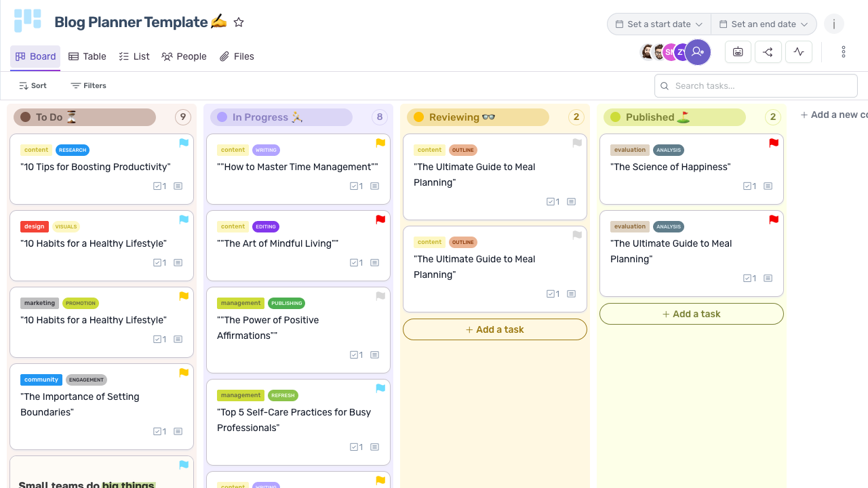Open description icon on "The Importance of Setting Boundaries"
The width and height of the screenshot is (868, 488).
pos(178,431)
